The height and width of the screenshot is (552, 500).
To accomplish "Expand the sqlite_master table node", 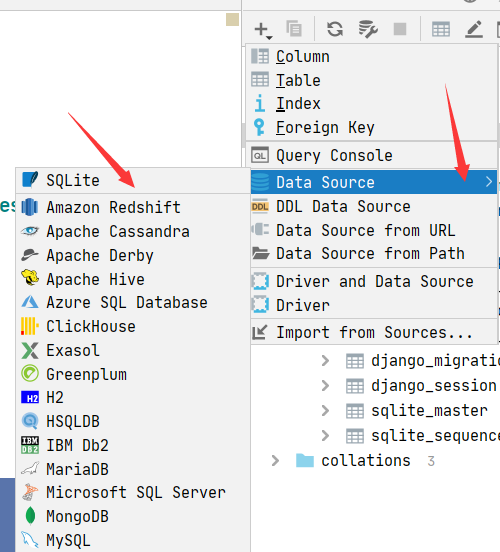I will click(x=325, y=410).
